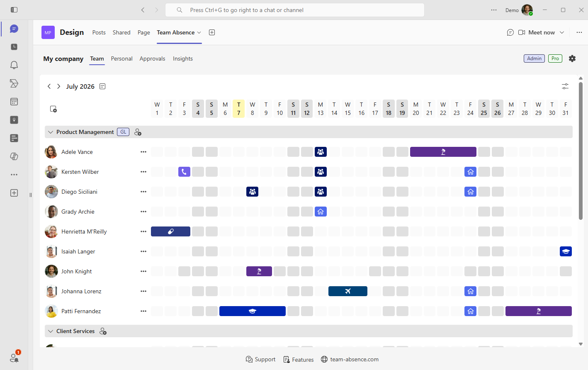Click the name Johanna Lorenz

81,291
